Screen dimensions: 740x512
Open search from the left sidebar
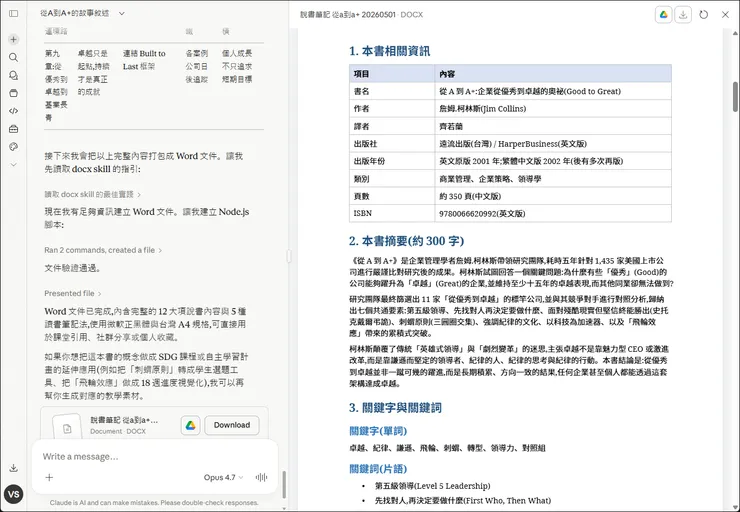(x=14, y=58)
